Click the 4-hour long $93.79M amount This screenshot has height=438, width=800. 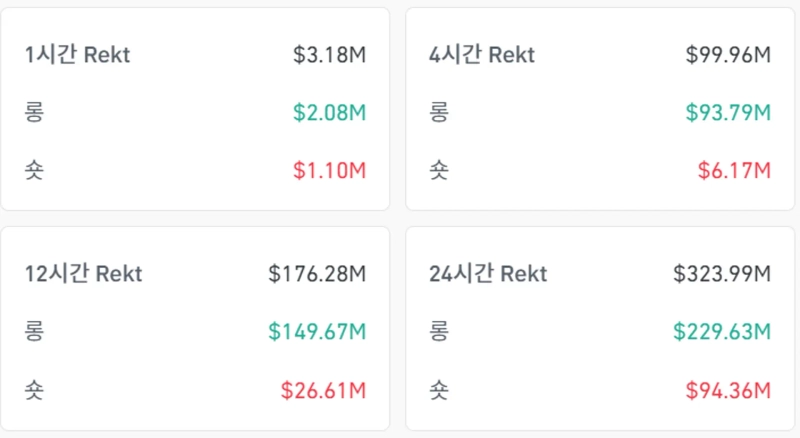(x=728, y=112)
